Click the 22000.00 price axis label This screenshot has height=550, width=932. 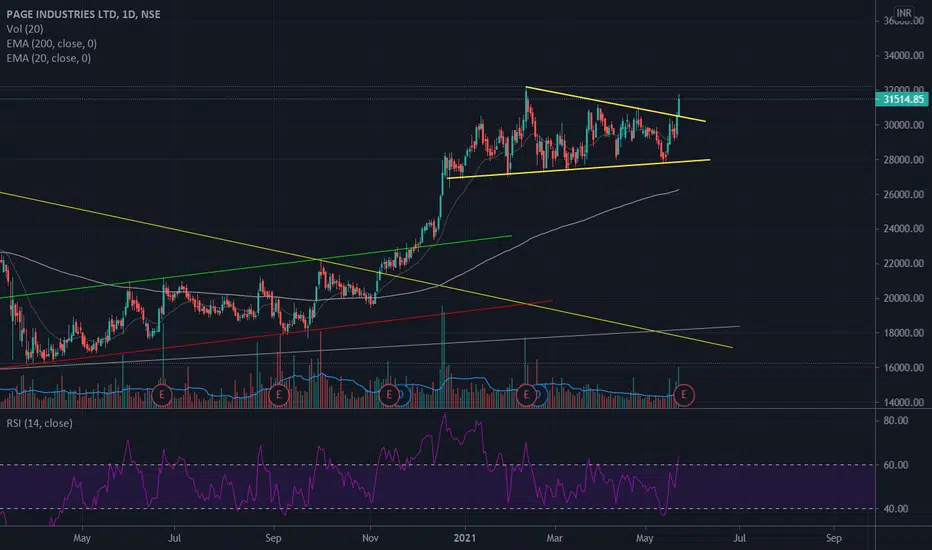[903, 263]
